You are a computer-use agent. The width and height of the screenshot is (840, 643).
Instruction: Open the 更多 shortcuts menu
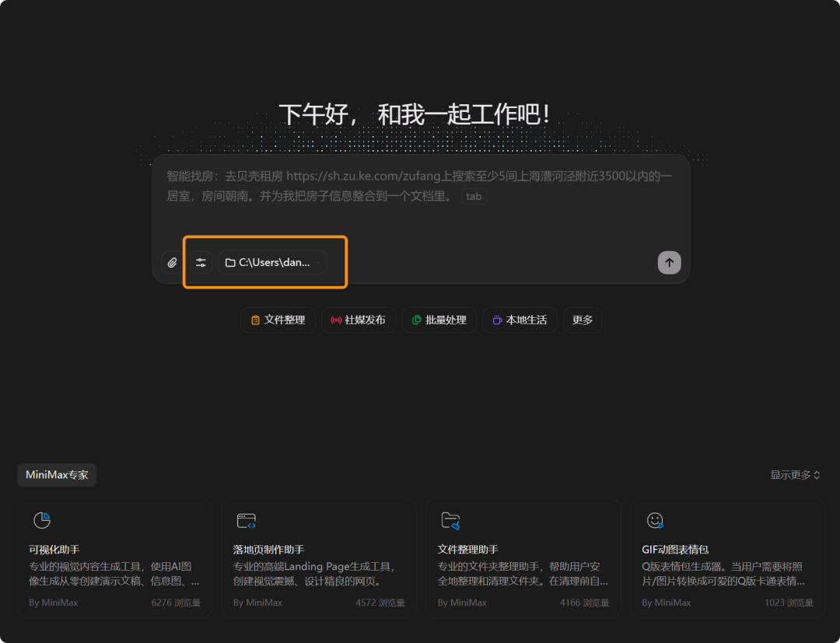point(582,320)
